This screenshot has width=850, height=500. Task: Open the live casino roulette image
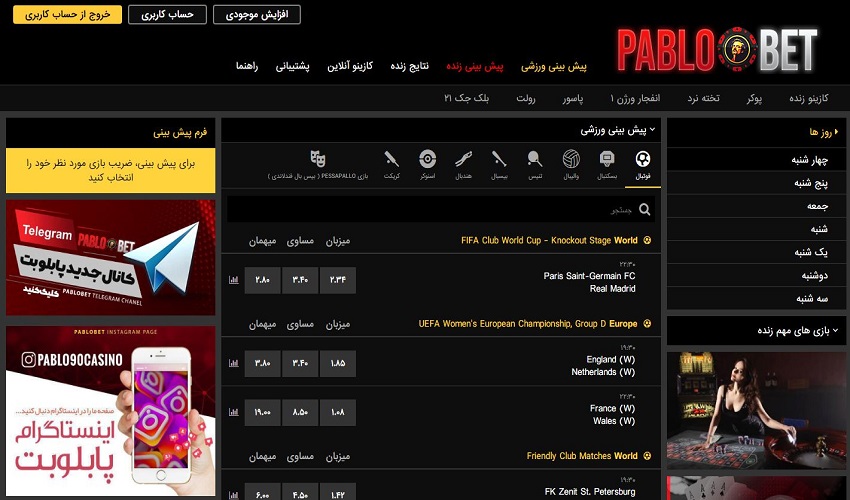[756, 411]
